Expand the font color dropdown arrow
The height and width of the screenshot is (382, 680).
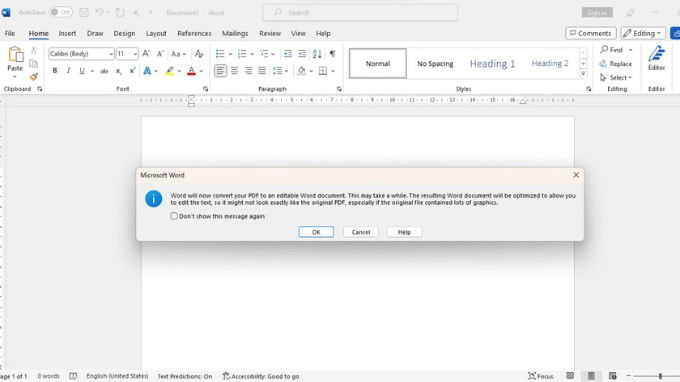pyautogui.click(x=201, y=71)
